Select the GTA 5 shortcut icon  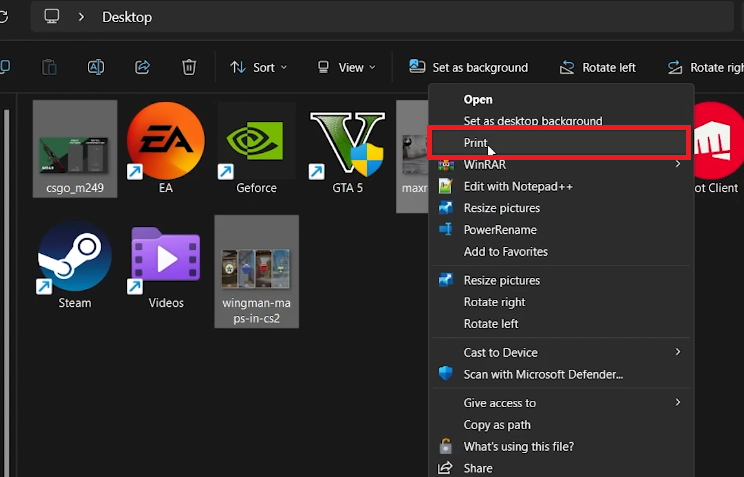347,149
